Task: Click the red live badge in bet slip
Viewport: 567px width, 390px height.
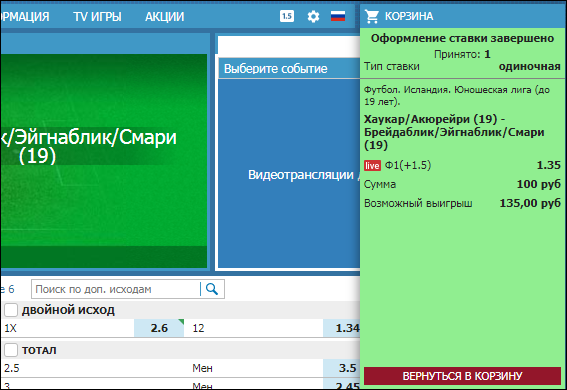Action: tap(372, 166)
